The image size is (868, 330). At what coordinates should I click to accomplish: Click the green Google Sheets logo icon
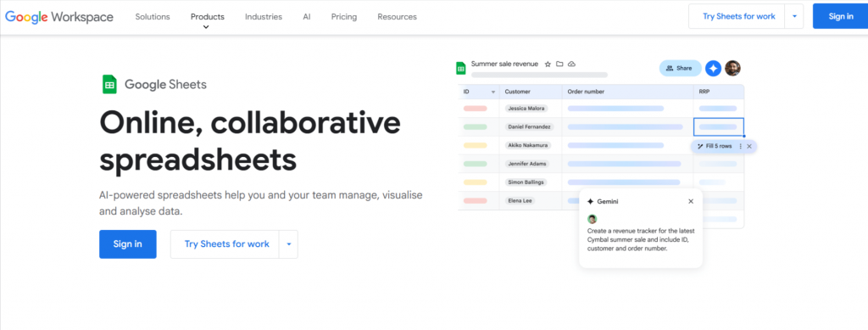109,84
